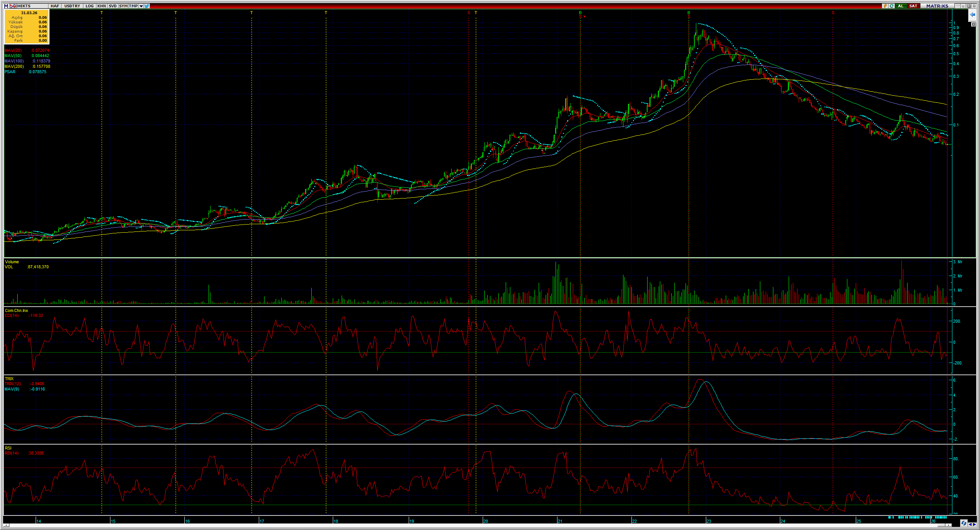Open the dropdown arrow right of MATRIKS logo
Screen dimensions: 980x530
[958, 6]
